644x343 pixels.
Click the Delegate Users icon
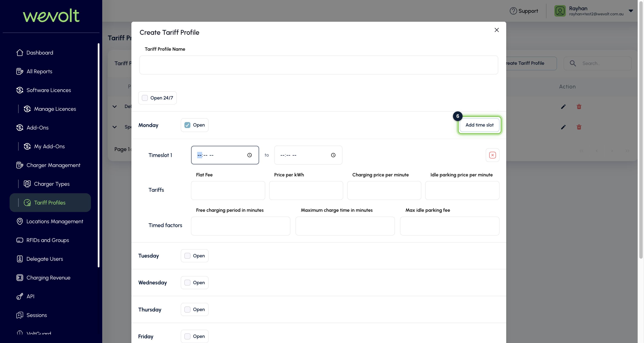click(20, 259)
